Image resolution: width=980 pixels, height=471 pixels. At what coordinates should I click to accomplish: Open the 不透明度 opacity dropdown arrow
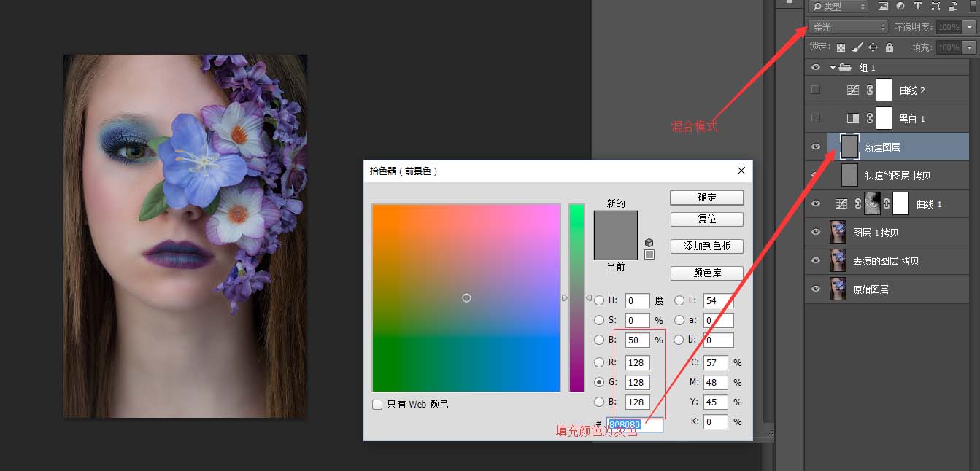pos(969,27)
